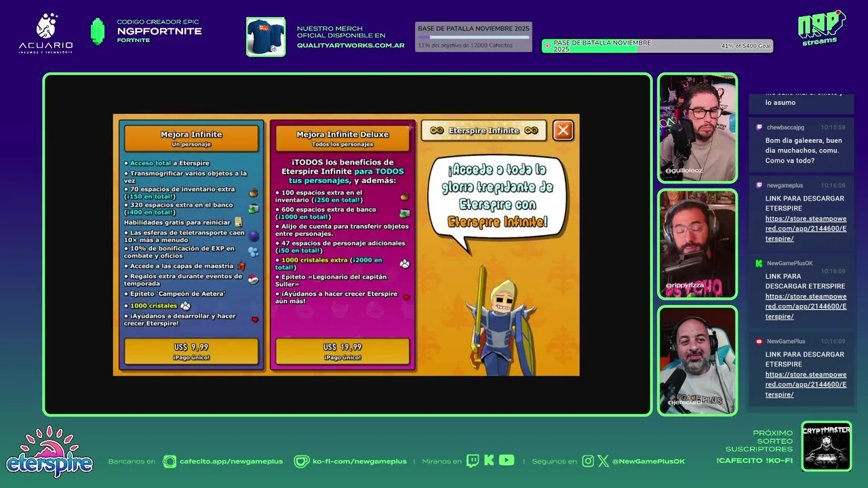Viewport: 868px width, 488px height.
Task: Click Instagram icon after 'Seguinos en'
Action: pyautogui.click(x=588, y=461)
